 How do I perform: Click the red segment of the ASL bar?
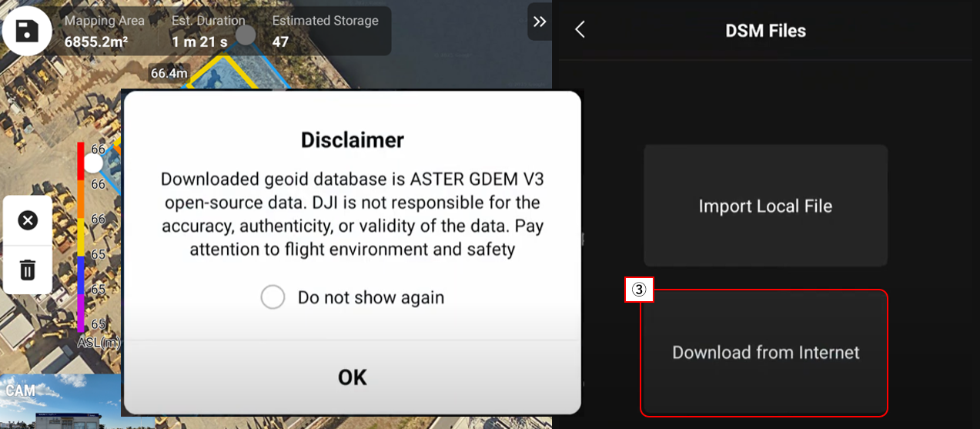point(80,162)
